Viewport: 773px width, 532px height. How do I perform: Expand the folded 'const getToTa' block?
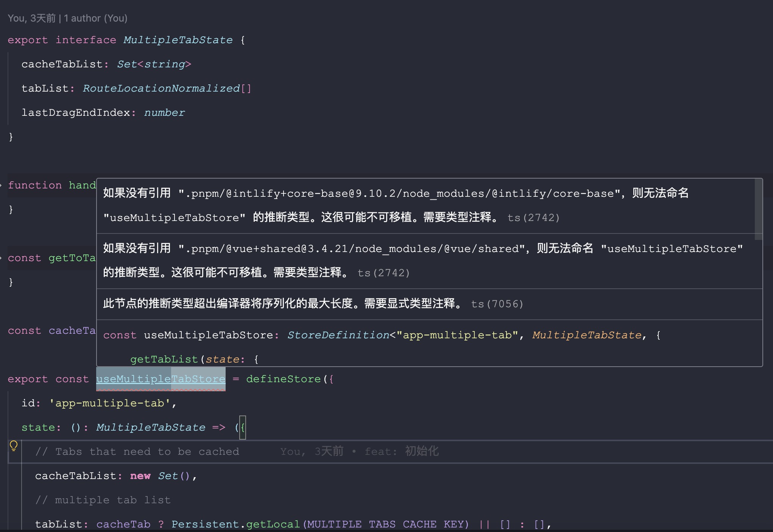click(x=1, y=258)
